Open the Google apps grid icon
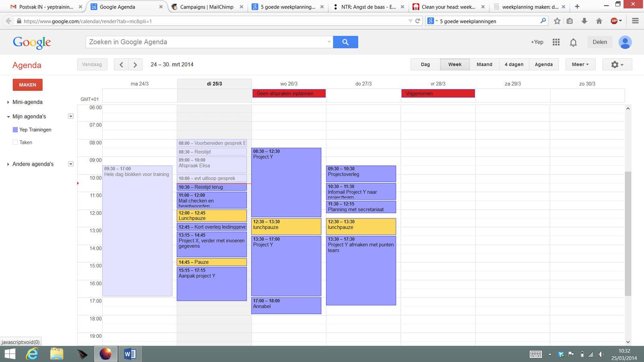The width and height of the screenshot is (644, 362). coord(556,42)
